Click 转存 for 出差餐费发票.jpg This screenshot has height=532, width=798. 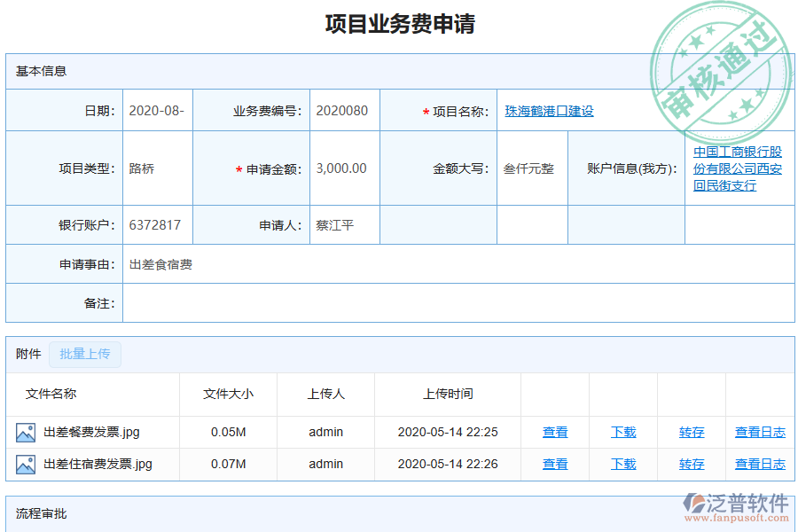[690, 432]
